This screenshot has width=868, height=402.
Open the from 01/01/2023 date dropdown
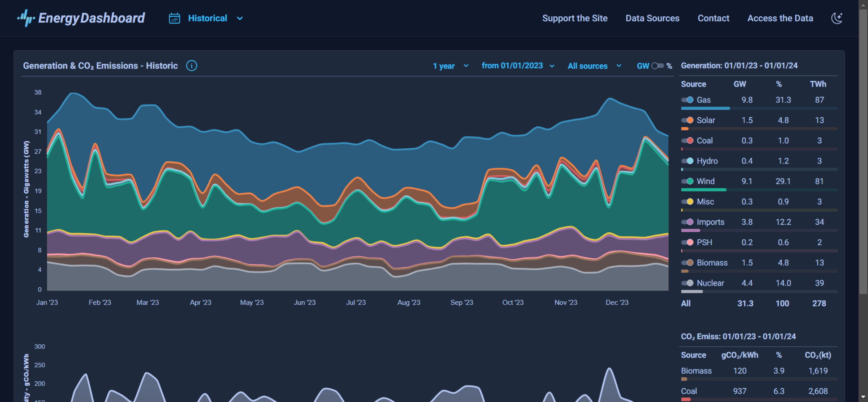tap(518, 65)
